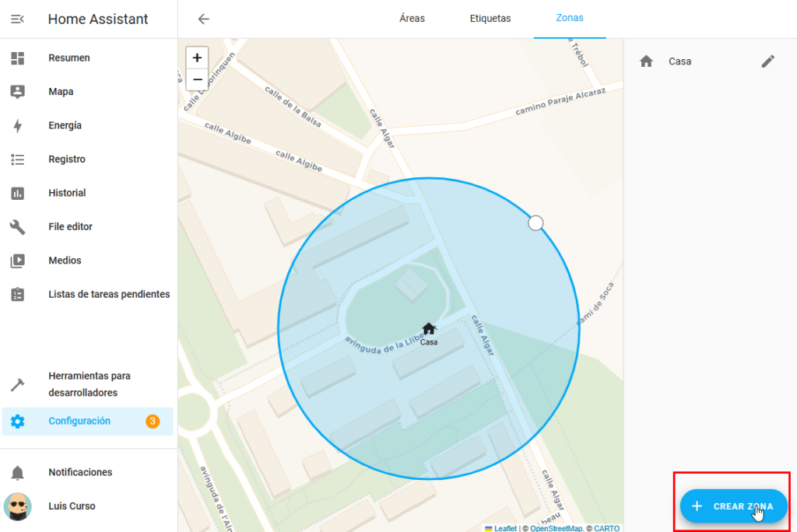Open the File editor wrench icon
Screen dimensions: 797x532
(x=17, y=226)
